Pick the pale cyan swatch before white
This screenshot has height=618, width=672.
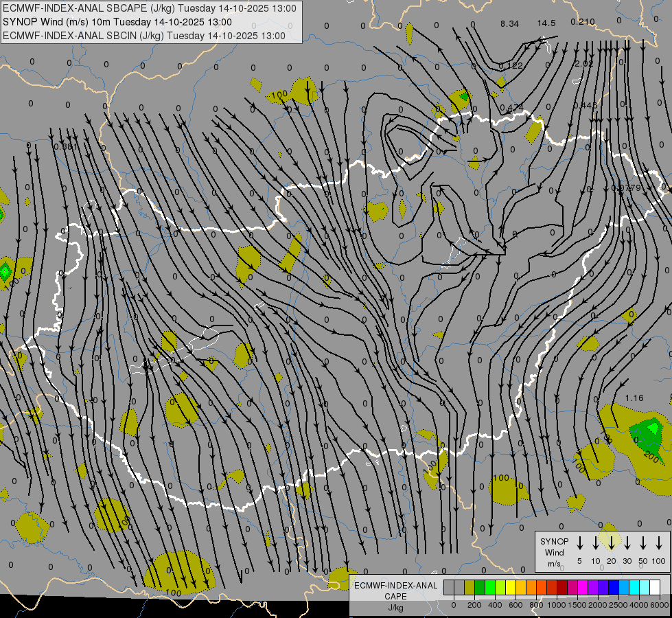point(645,587)
